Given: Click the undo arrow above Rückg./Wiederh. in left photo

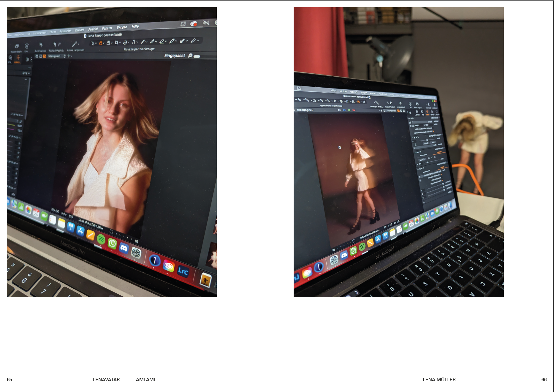Looking at the screenshot, I should (x=55, y=45).
